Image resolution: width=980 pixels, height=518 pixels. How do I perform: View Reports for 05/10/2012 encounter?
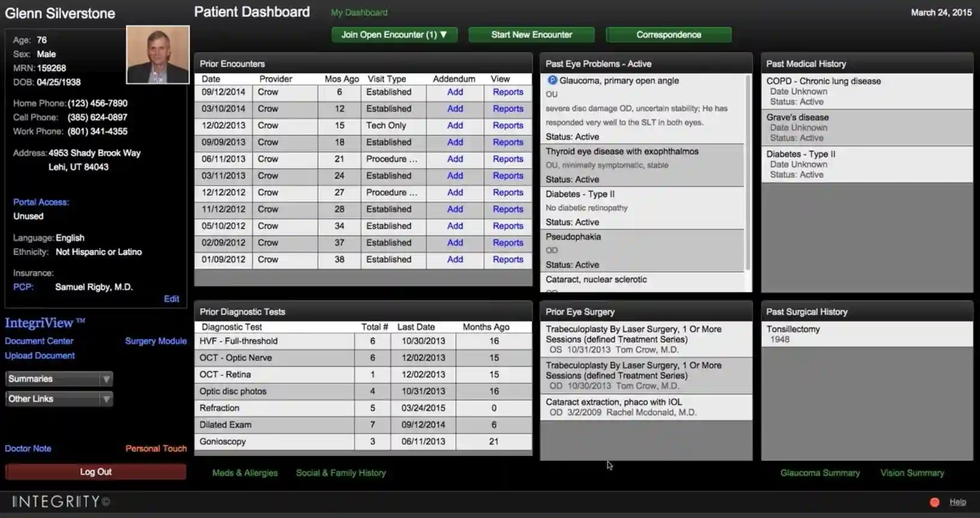(x=508, y=226)
